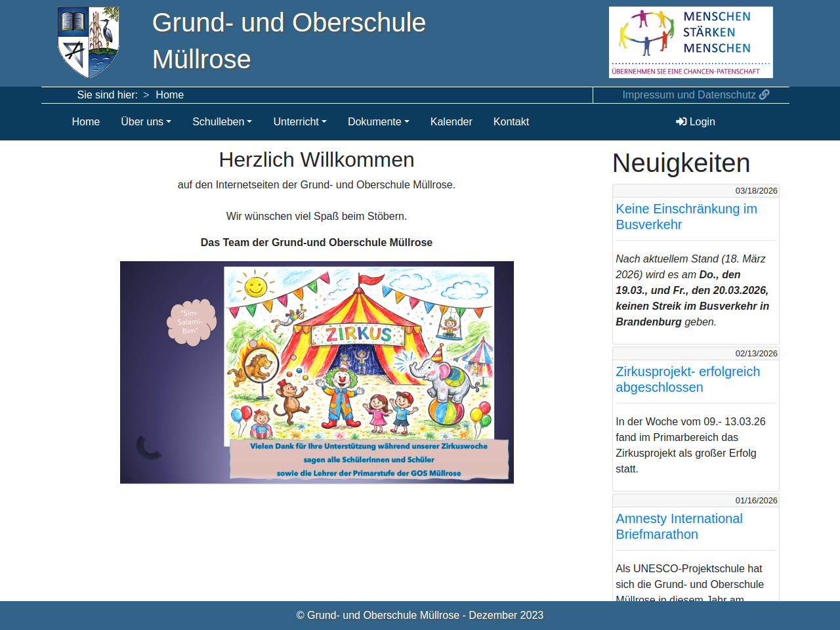Viewport: 840px width, 630px height.
Task: Select Kontakt in the navigation menu
Action: coord(511,122)
